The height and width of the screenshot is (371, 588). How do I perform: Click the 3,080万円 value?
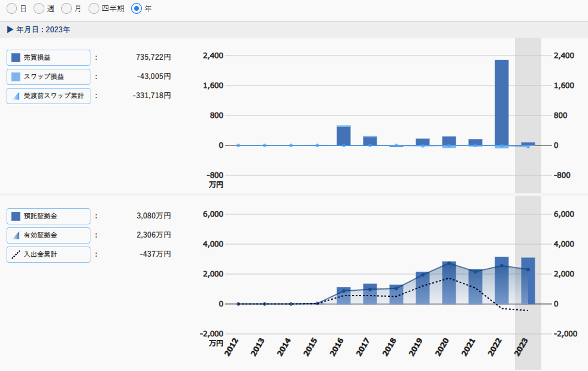154,216
